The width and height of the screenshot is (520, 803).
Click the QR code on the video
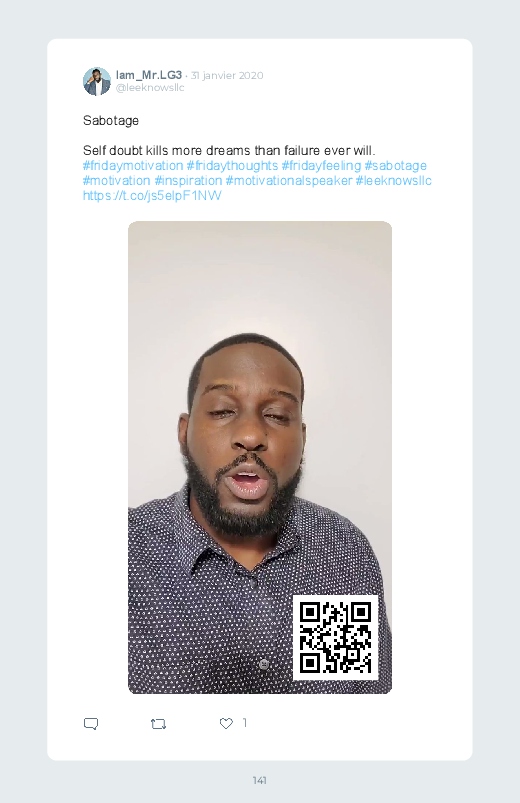(x=336, y=638)
